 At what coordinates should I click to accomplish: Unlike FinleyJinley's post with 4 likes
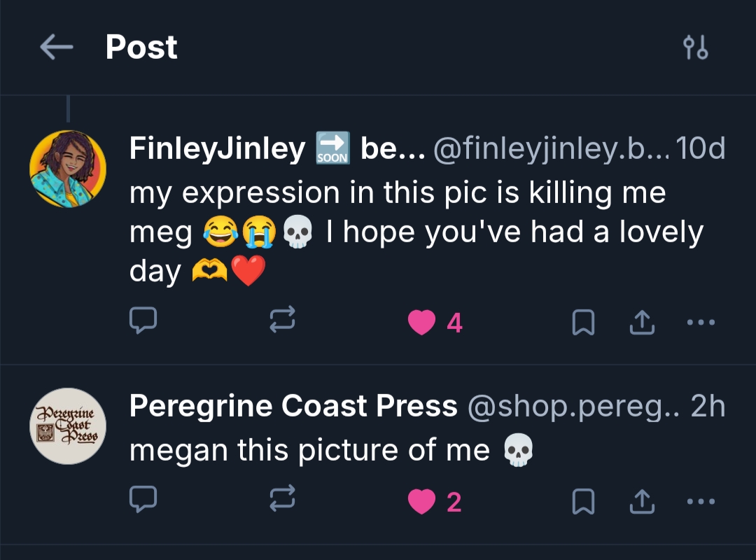422,323
